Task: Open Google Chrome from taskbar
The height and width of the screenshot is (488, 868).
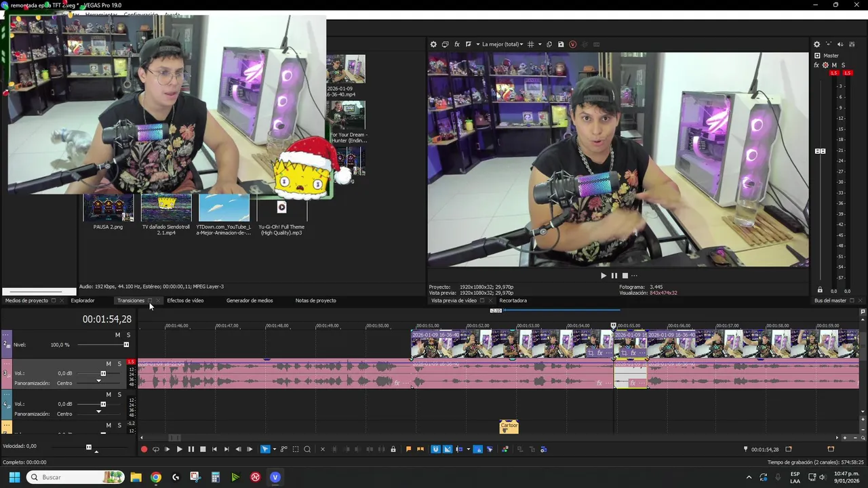Action: (x=156, y=477)
